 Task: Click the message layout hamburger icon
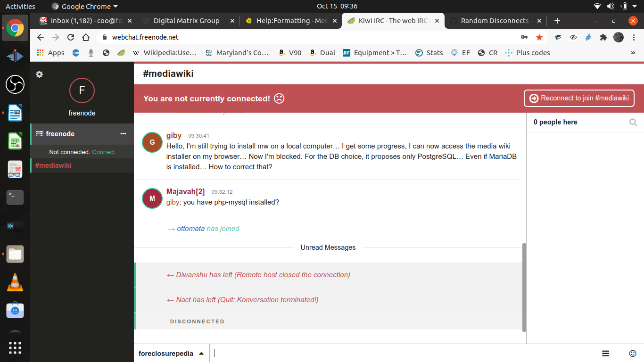coord(606,353)
